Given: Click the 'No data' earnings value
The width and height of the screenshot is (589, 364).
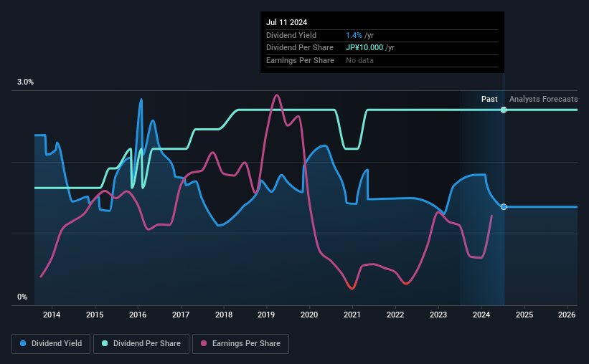Looking at the screenshot, I should (x=359, y=60).
